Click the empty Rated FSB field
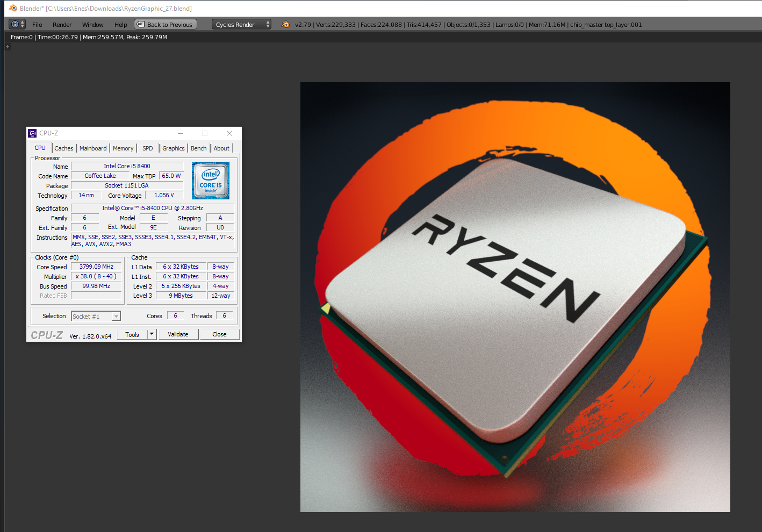Image resolution: width=762 pixels, height=532 pixels. coord(96,296)
